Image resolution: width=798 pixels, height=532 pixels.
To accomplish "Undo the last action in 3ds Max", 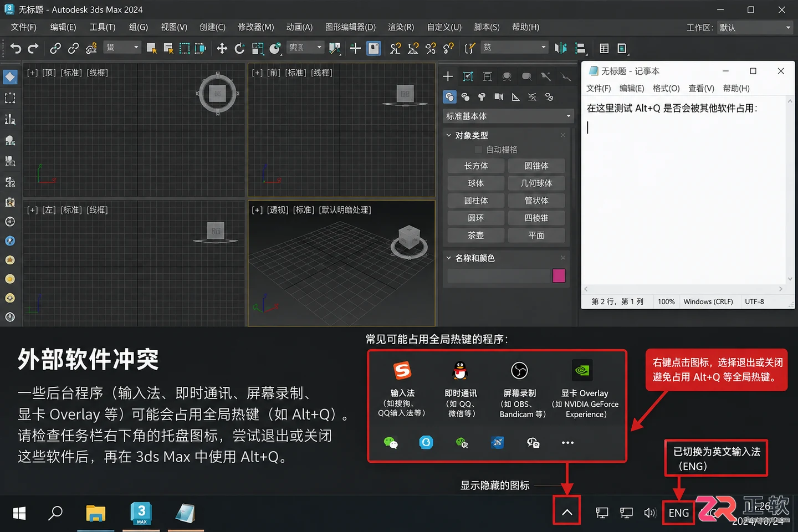I will (16, 48).
